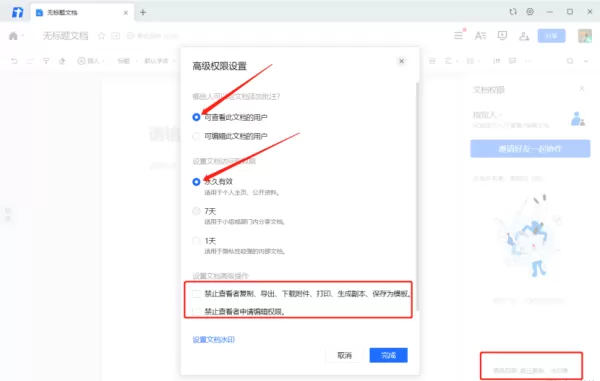Open the line spacing dropdown
The width and height of the screenshot is (600, 381).
pos(451,61)
